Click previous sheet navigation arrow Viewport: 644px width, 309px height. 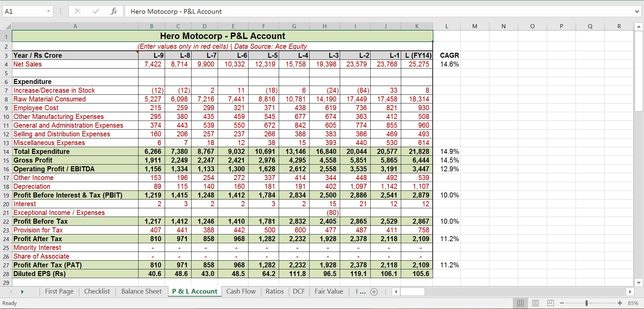click(11, 292)
